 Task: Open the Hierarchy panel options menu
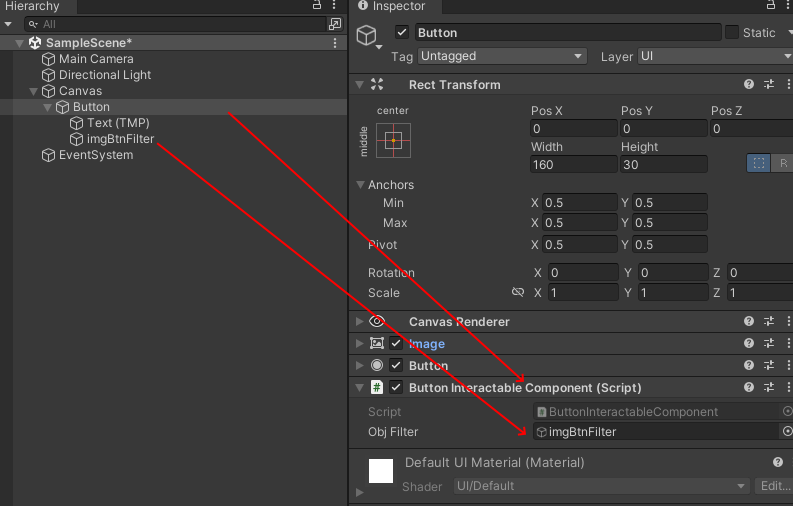point(334,5)
